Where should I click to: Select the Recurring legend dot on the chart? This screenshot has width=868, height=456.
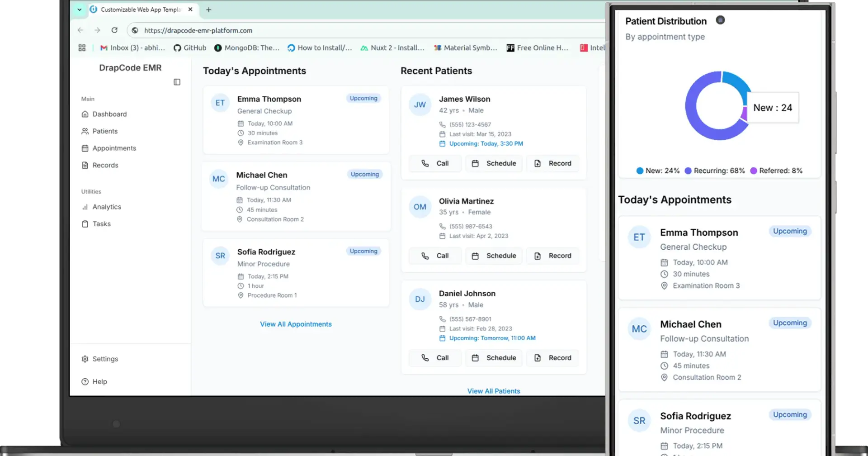click(688, 171)
